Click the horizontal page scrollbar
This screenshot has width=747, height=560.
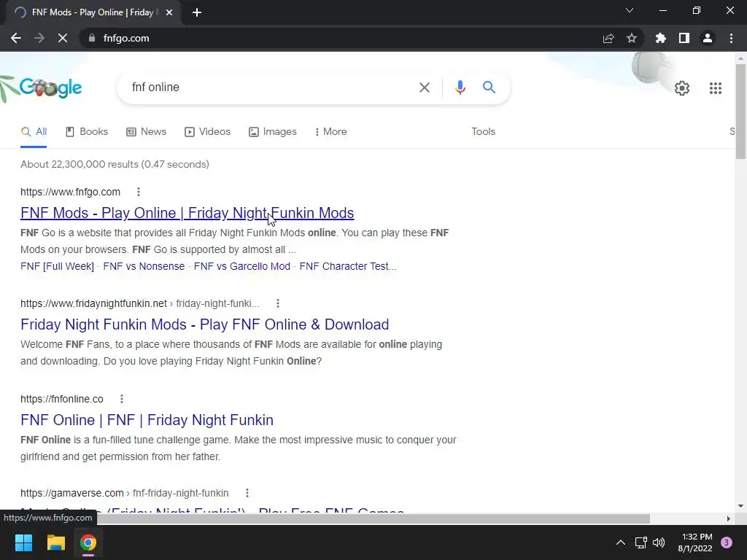(373, 518)
